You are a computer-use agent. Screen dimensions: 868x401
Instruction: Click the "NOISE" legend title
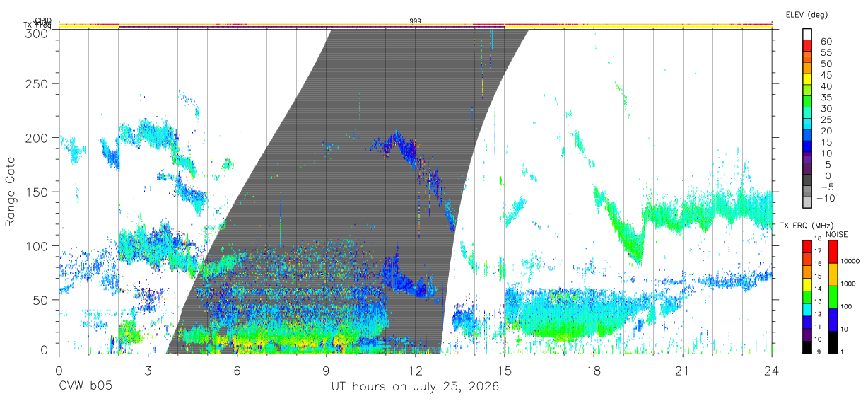(x=837, y=234)
